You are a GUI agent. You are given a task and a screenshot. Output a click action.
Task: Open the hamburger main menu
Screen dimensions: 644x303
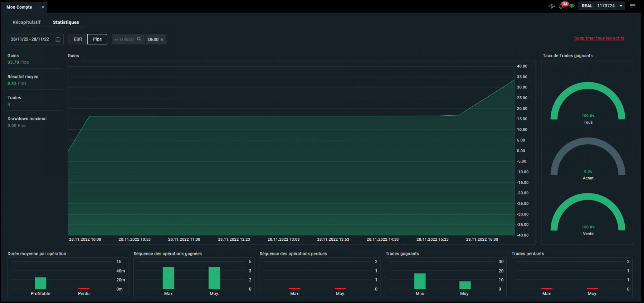click(633, 6)
